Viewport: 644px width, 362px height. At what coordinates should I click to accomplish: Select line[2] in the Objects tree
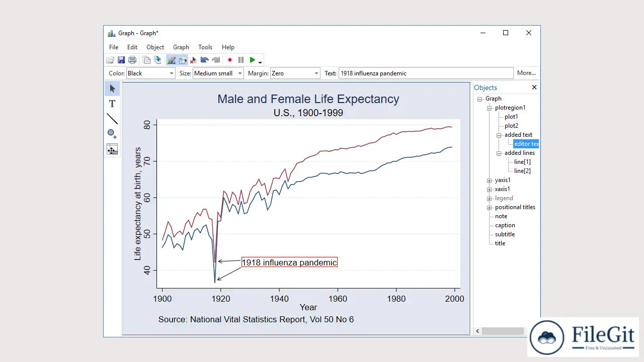pyautogui.click(x=522, y=171)
